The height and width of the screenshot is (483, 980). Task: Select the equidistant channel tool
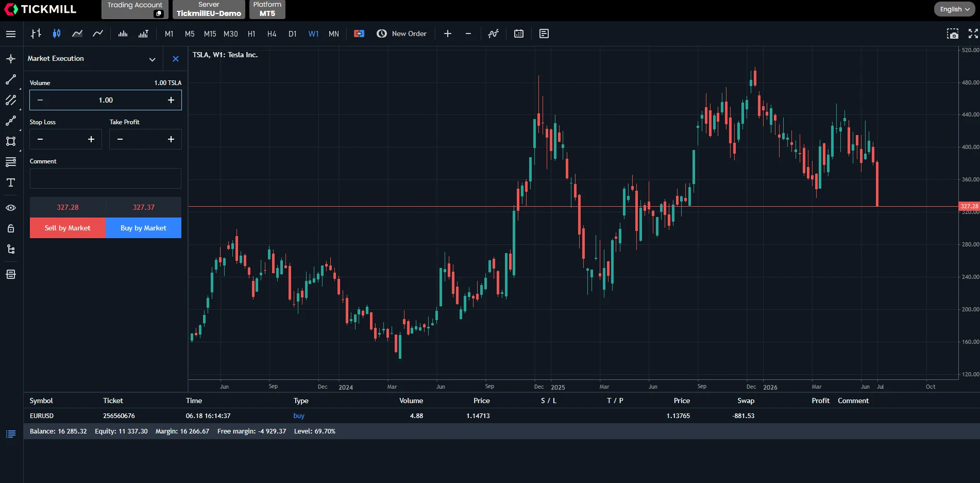(11, 100)
